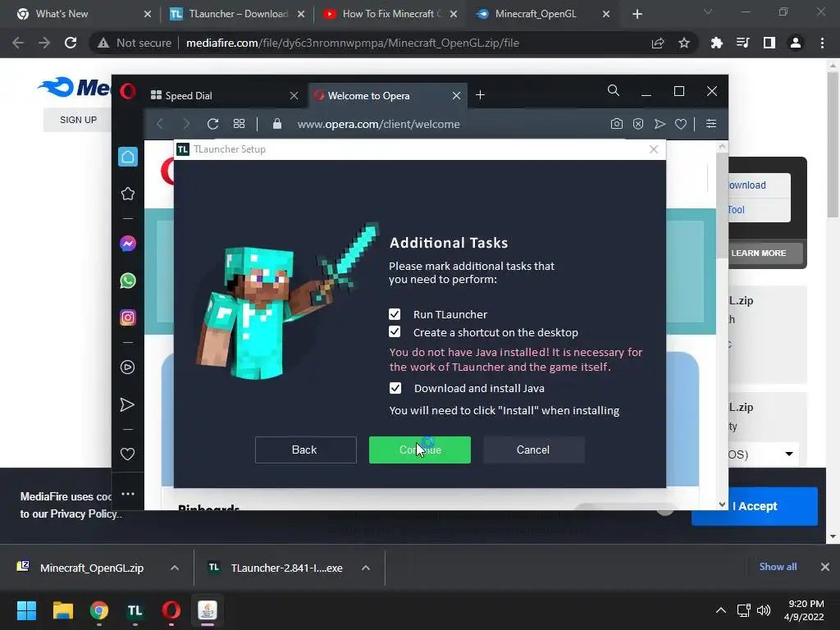
Task: Open Messenger in Opera sidebar
Action: [127, 244]
